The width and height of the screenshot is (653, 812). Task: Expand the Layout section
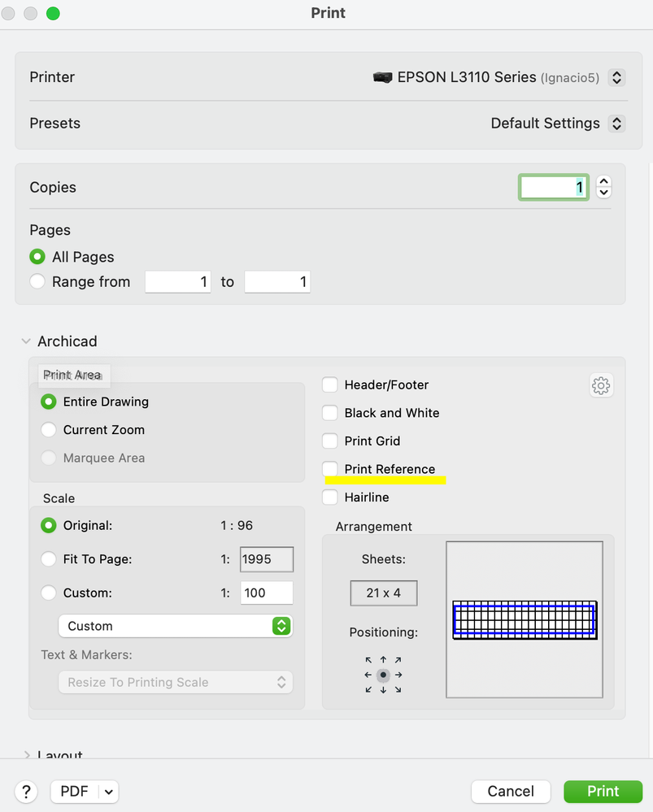click(x=27, y=755)
